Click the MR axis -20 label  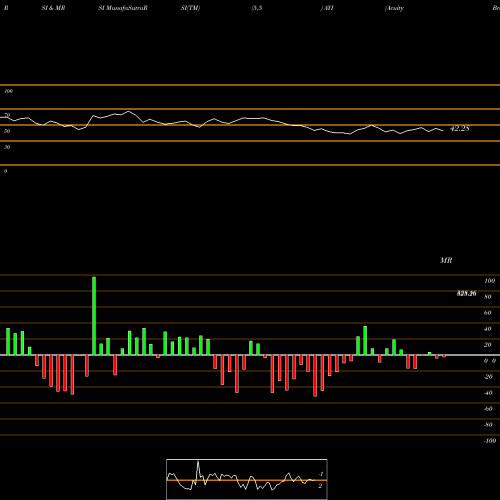tap(488, 377)
